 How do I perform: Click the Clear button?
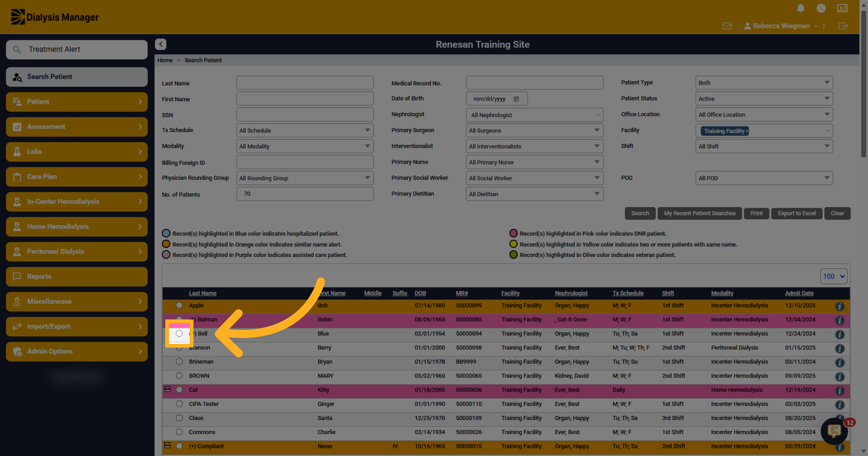tap(837, 214)
